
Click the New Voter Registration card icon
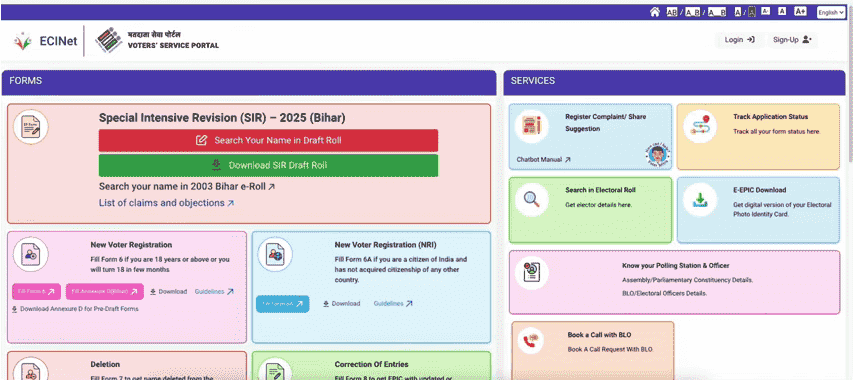tap(30, 254)
